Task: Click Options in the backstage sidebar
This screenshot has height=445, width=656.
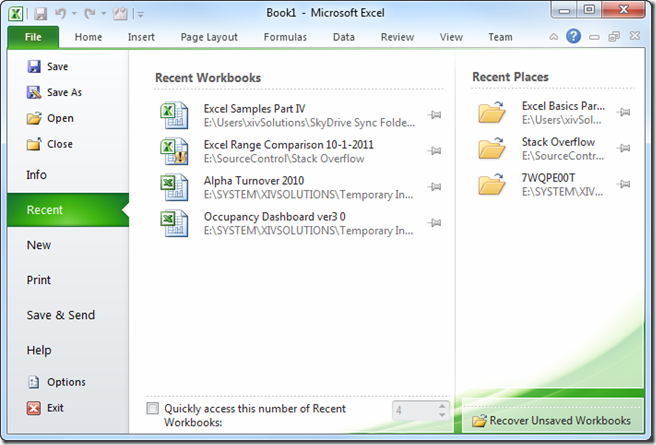Action: pos(66,382)
